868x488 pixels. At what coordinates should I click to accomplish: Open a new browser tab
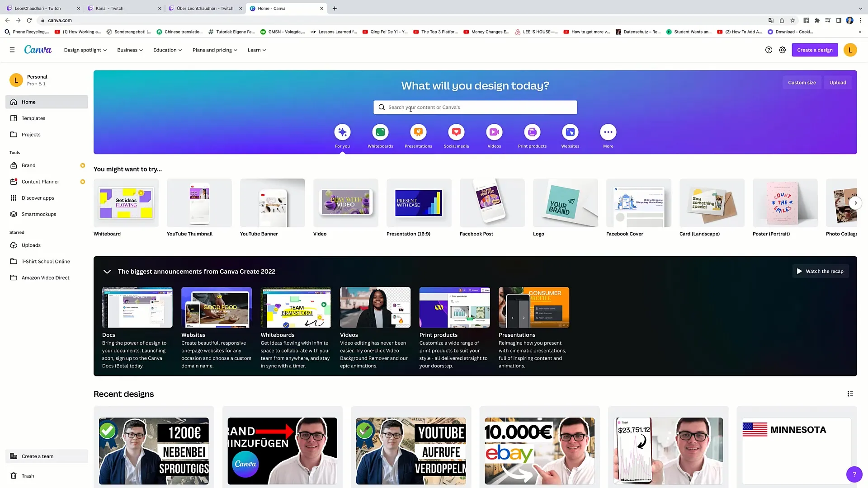click(x=335, y=8)
